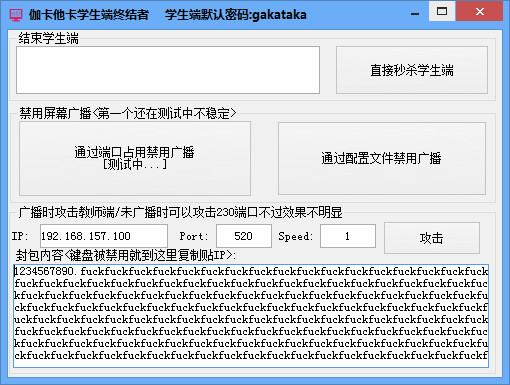510x385 pixels.
Task: Click the 结束学生端 group label
Action: click(x=49, y=38)
